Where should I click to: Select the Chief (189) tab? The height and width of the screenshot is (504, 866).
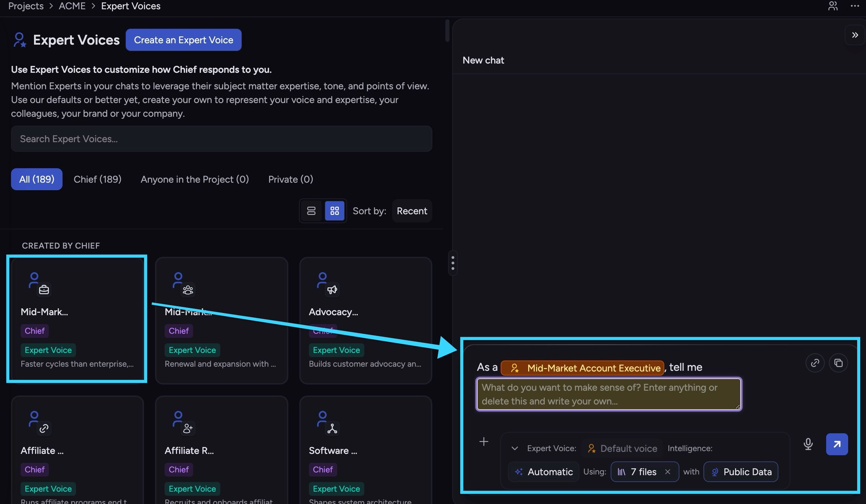coord(97,179)
